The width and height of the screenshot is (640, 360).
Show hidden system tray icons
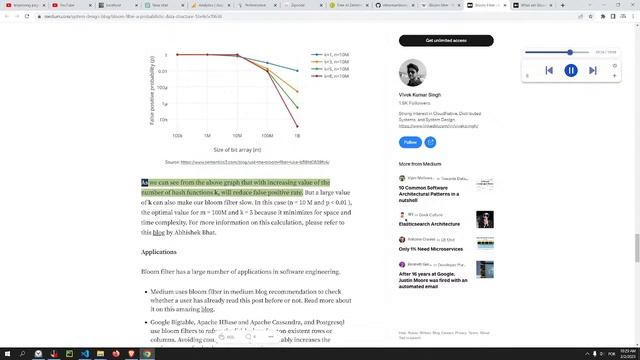click(x=587, y=353)
